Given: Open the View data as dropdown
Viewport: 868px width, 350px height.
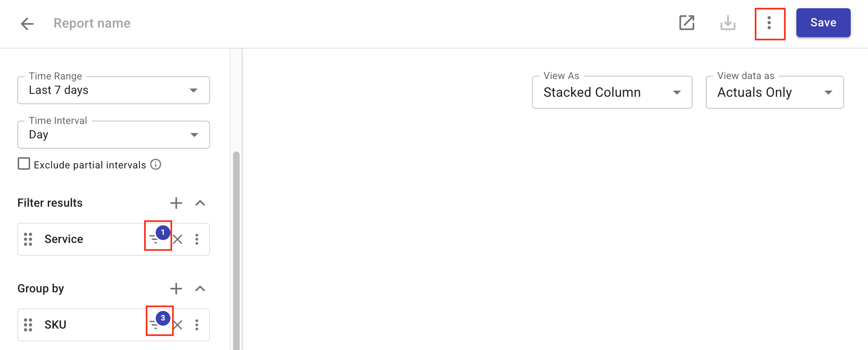Looking at the screenshot, I should click(775, 92).
